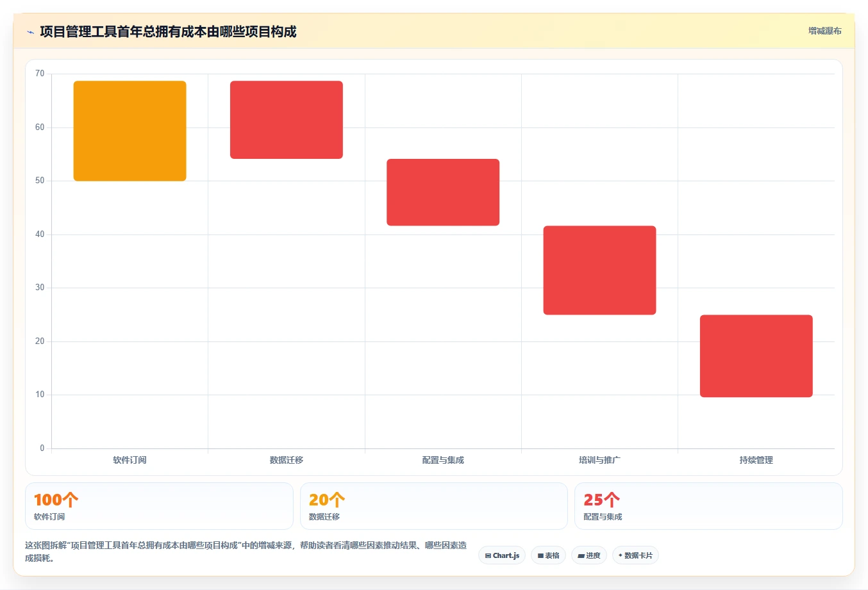Click the chart title 项目管理工具首年总拥有成本

168,31
